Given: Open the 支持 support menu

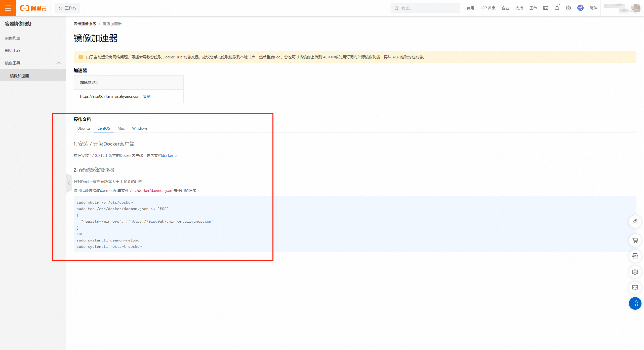Looking at the screenshot, I should pos(519,8).
